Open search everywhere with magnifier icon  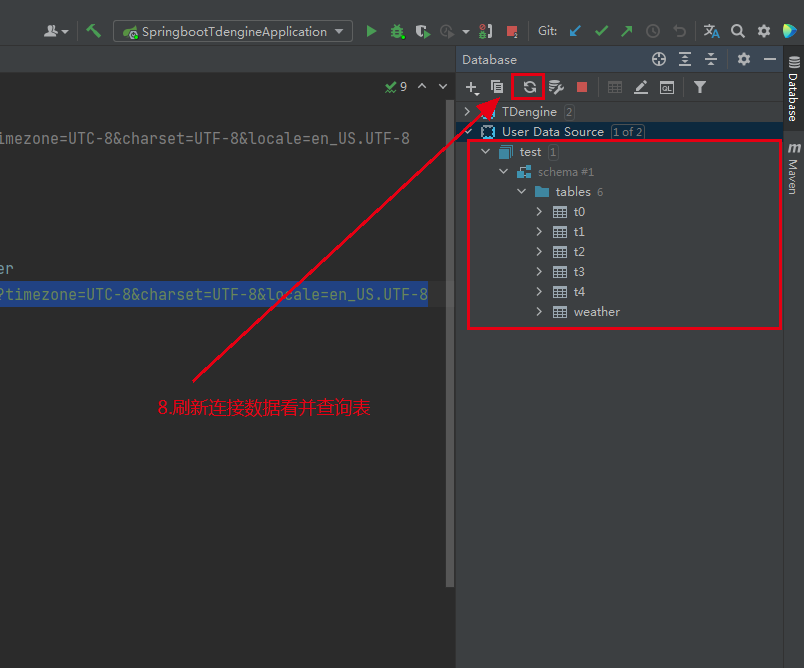point(737,30)
